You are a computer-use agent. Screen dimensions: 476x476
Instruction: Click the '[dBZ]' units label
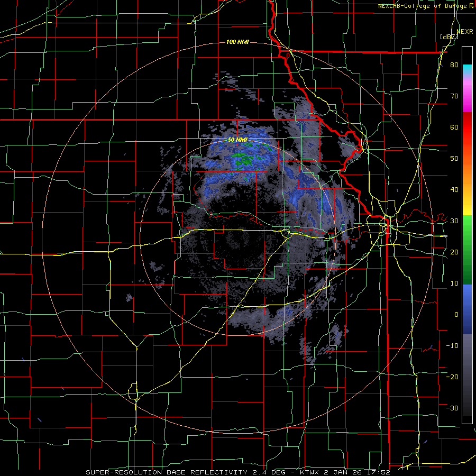[449, 37]
